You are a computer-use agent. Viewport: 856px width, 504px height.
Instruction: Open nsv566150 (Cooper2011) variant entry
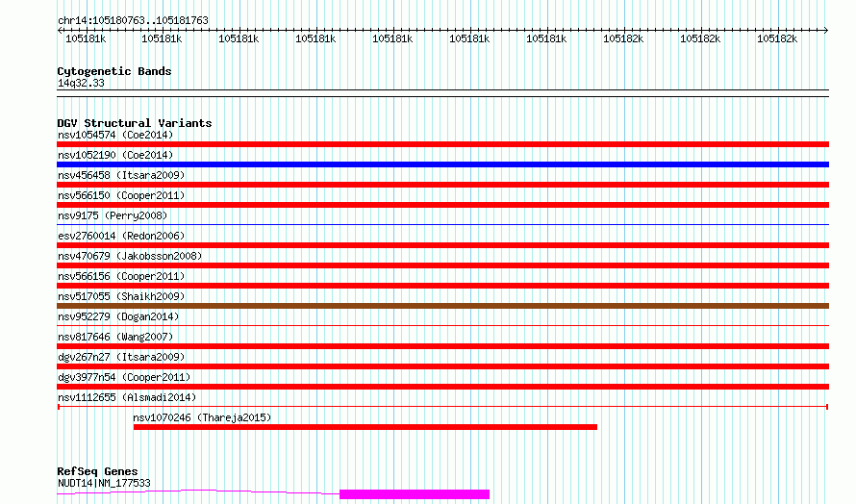click(x=121, y=195)
